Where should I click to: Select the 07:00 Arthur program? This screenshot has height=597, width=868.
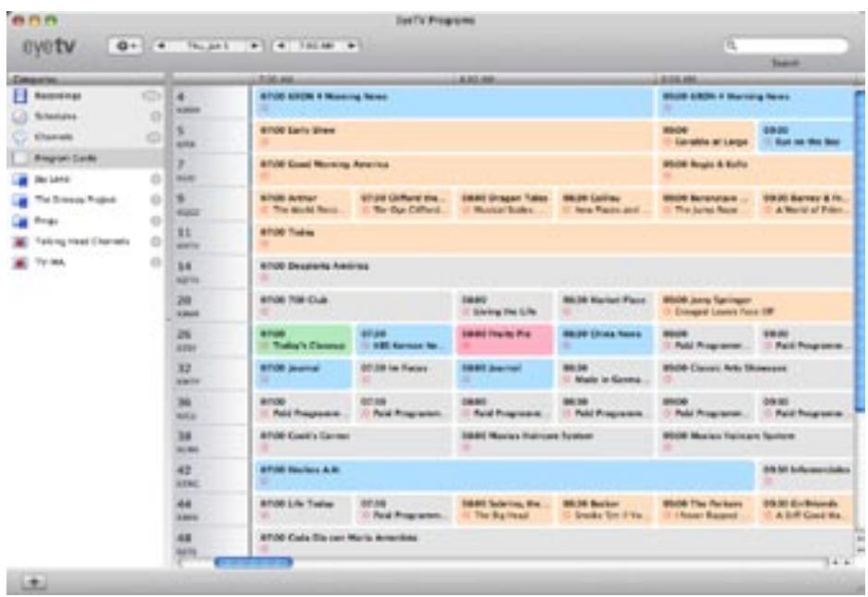coord(304,204)
